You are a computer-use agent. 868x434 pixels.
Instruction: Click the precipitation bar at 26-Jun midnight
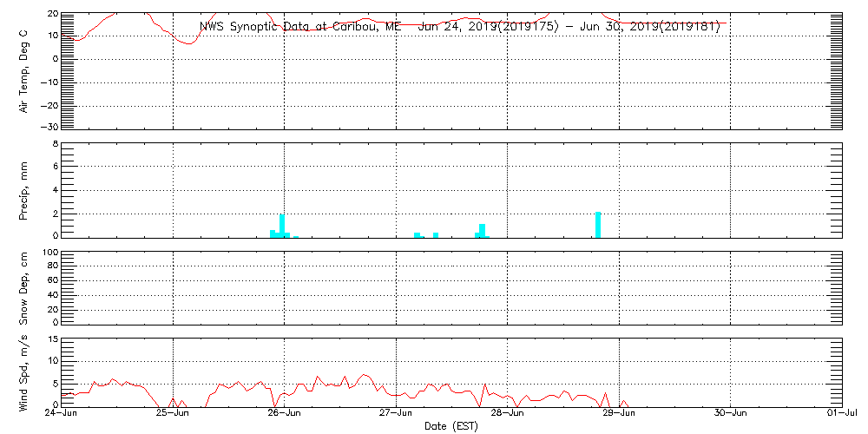tap(282, 226)
